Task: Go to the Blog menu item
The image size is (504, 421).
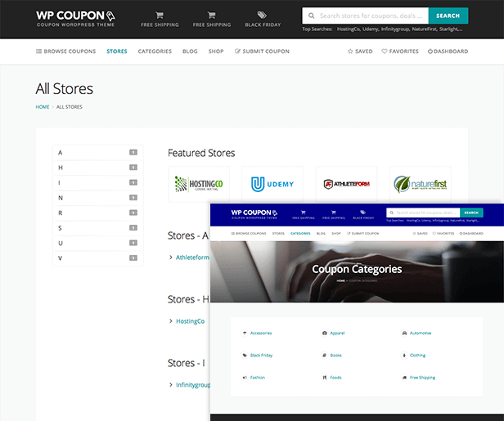Action: pyautogui.click(x=190, y=52)
